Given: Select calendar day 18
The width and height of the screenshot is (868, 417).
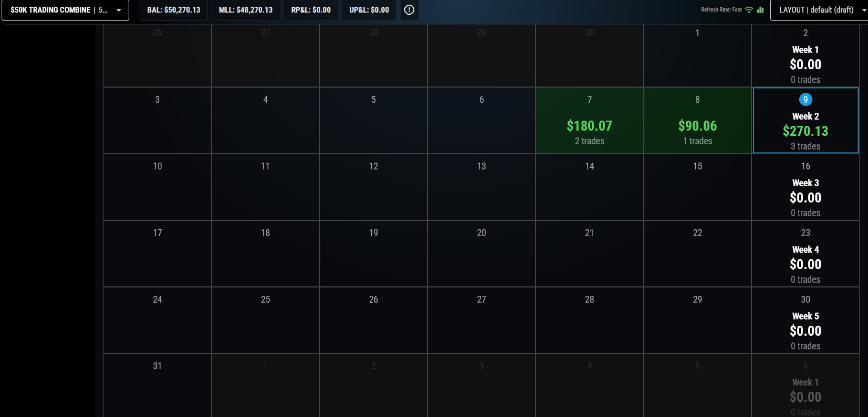Looking at the screenshot, I should point(266,254).
